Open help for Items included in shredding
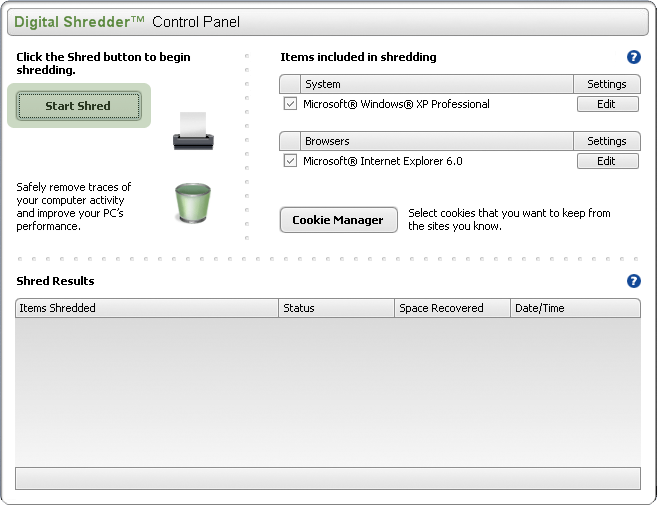 point(633,58)
